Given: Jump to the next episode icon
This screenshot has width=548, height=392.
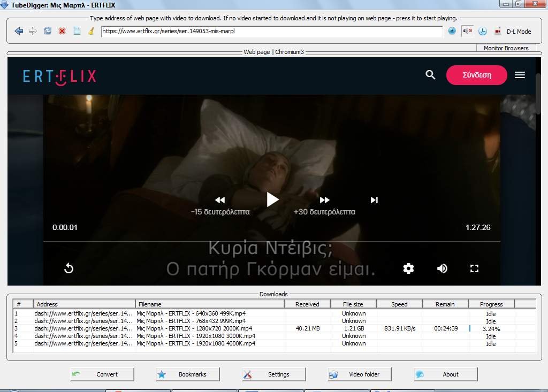Looking at the screenshot, I should (374, 200).
